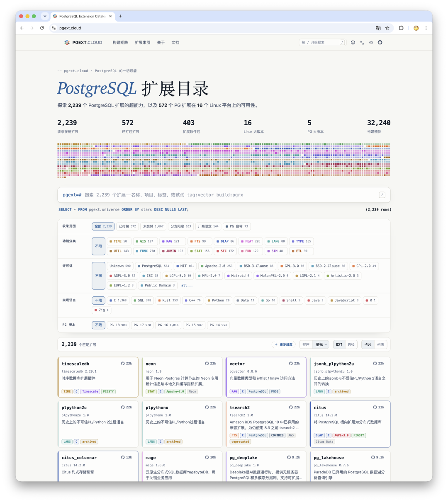
Task: Click the navbar 开始搜索 search box
Action: coord(323,42)
